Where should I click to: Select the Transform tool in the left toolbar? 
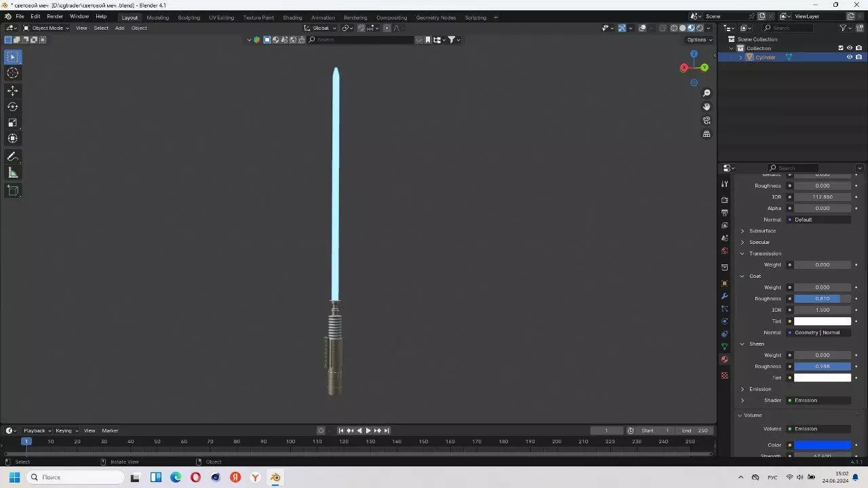coord(13,138)
